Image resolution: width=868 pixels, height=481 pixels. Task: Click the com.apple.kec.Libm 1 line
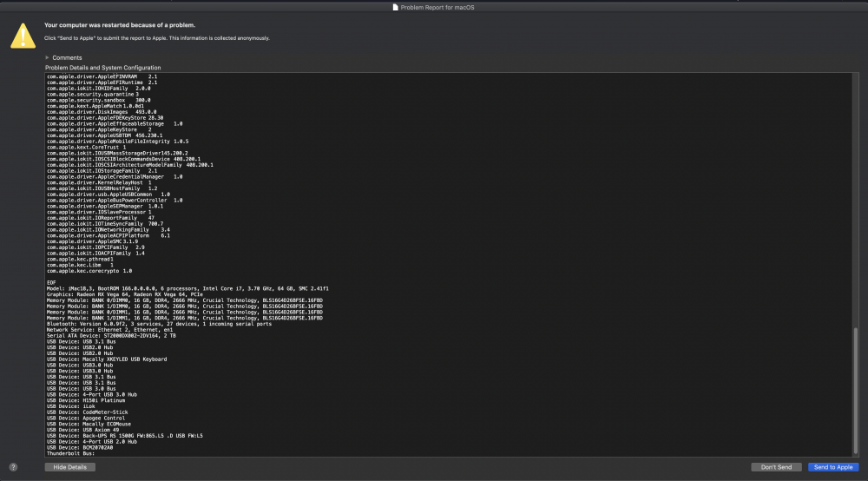coord(80,265)
